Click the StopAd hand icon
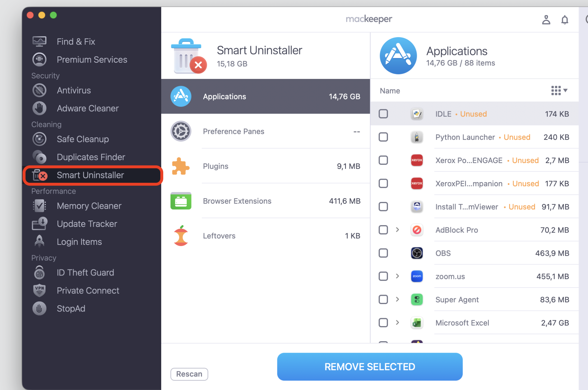588x390 pixels. click(x=39, y=308)
